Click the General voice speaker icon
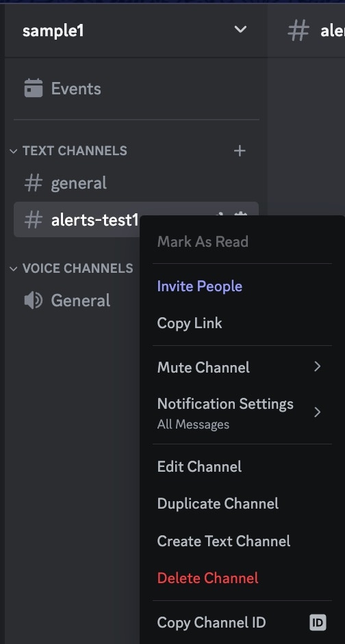 point(34,301)
